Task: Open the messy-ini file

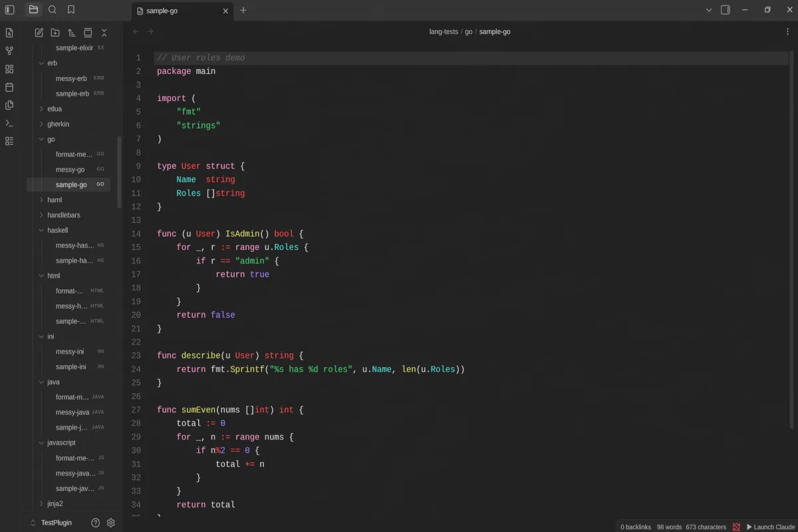Action: click(x=68, y=352)
